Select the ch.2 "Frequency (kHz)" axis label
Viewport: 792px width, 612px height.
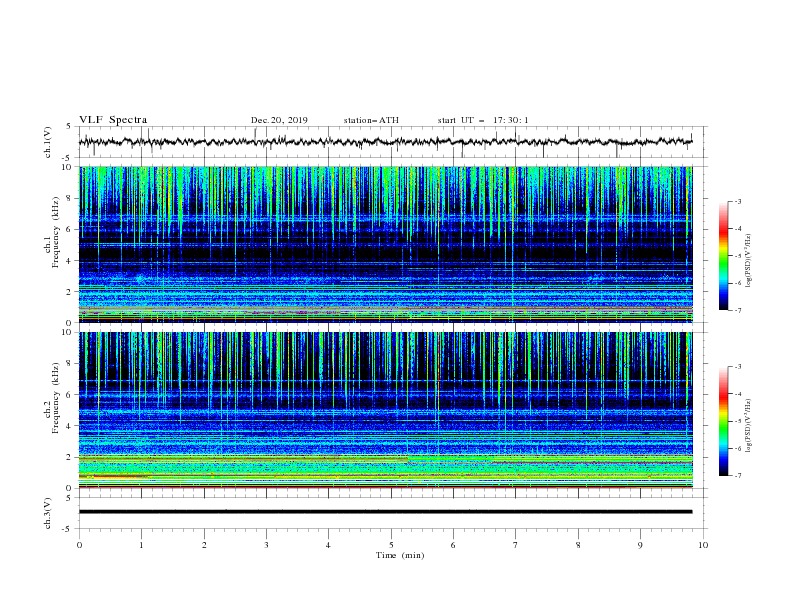click(x=56, y=398)
